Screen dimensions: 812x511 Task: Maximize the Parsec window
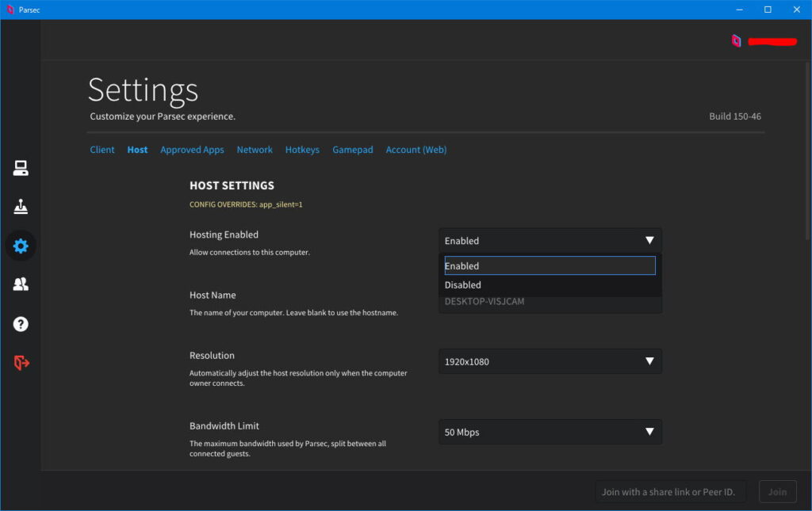pos(768,10)
